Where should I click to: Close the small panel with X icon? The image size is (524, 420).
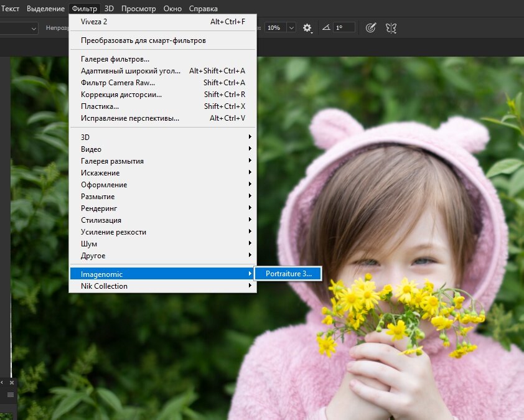[11, 382]
